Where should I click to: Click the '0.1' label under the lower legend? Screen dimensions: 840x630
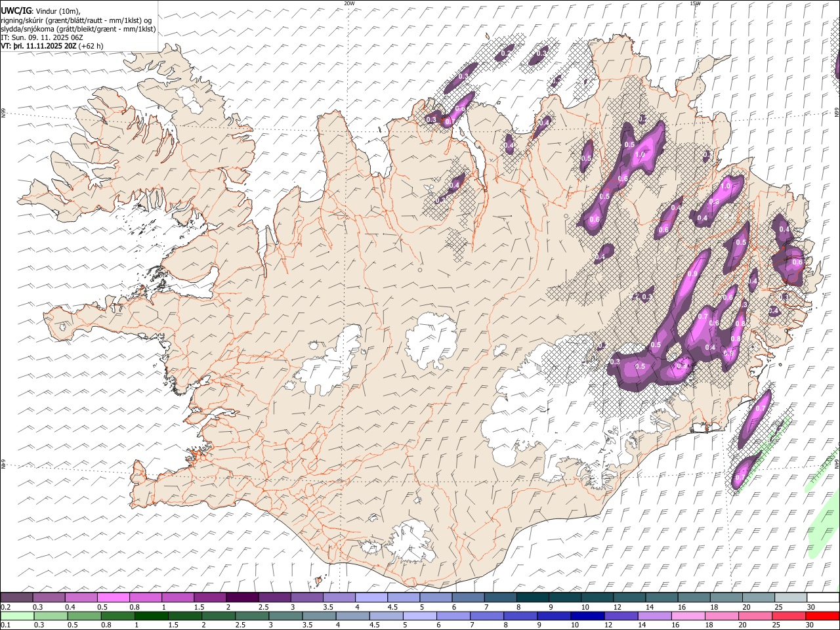pyautogui.click(x=5, y=625)
